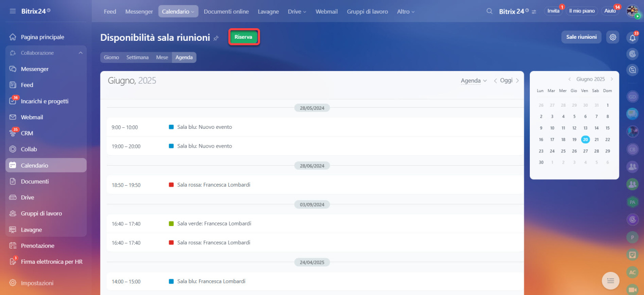Open Lavagne in top menu
Image resolution: width=644 pixels, height=295 pixels.
pos(268,11)
